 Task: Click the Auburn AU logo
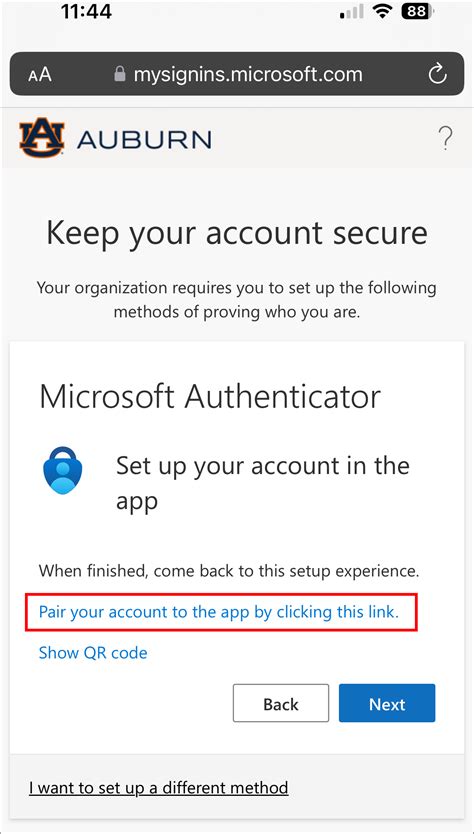tap(42, 139)
